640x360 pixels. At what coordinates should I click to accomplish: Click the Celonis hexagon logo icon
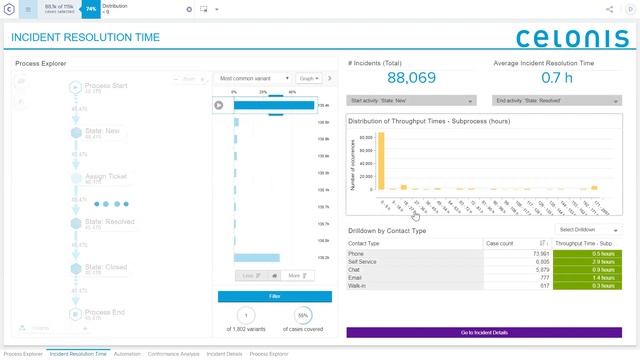(x=9, y=9)
